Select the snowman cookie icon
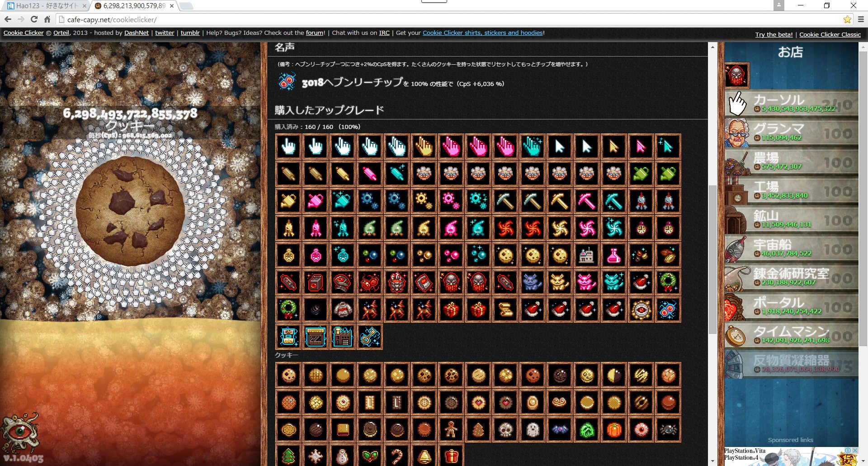Screen dimensions: 868x466 click(x=343, y=456)
